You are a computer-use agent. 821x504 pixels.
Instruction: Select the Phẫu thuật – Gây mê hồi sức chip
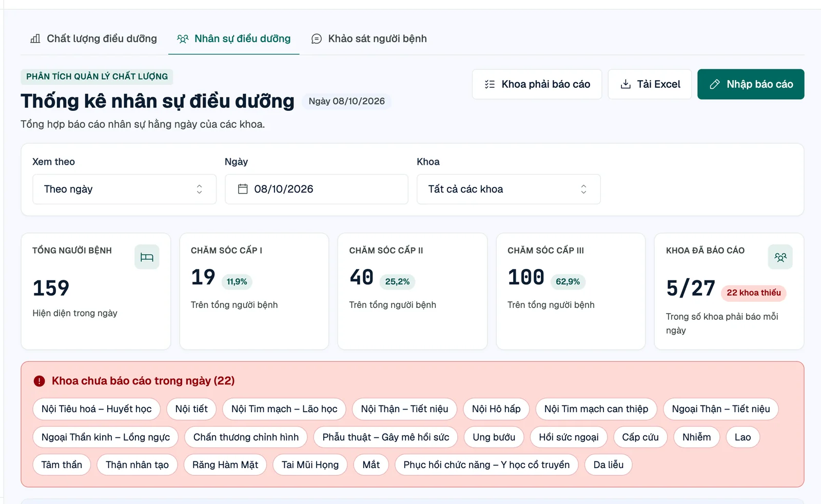(x=386, y=437)
